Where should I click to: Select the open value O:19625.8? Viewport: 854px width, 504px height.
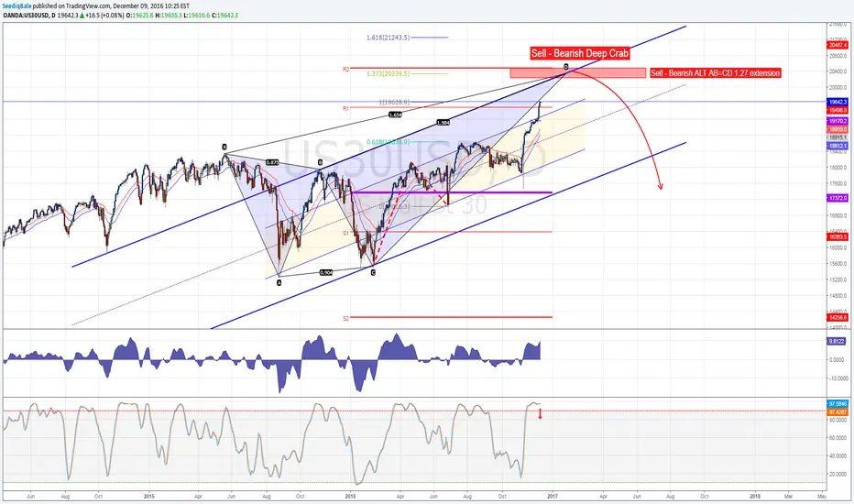tap(139, 16)
